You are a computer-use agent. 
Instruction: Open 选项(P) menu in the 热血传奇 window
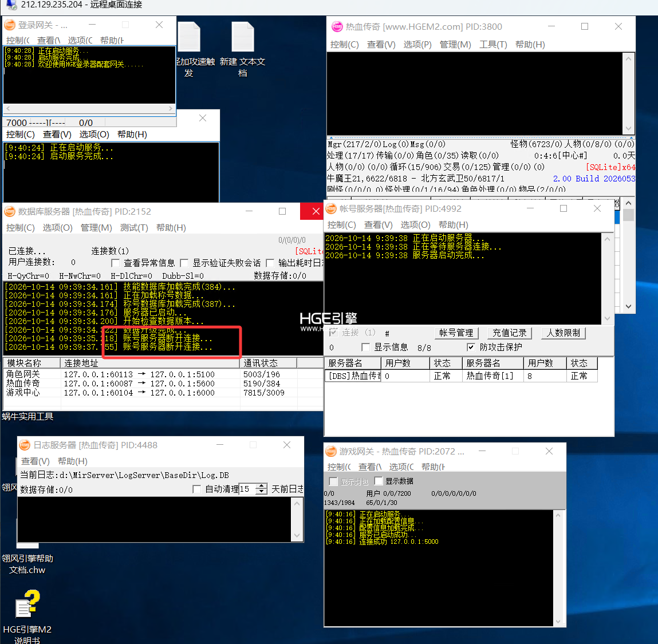coord(417,45)
